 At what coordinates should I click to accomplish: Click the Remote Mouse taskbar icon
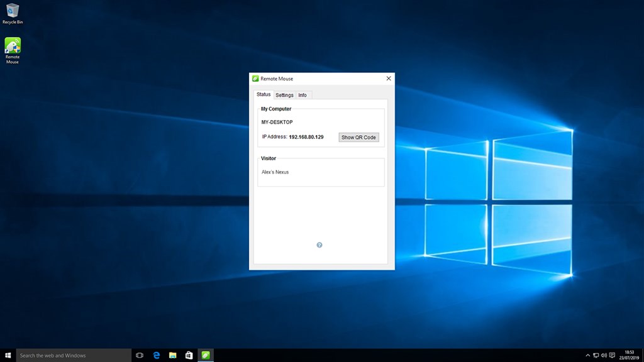point(206,356)
